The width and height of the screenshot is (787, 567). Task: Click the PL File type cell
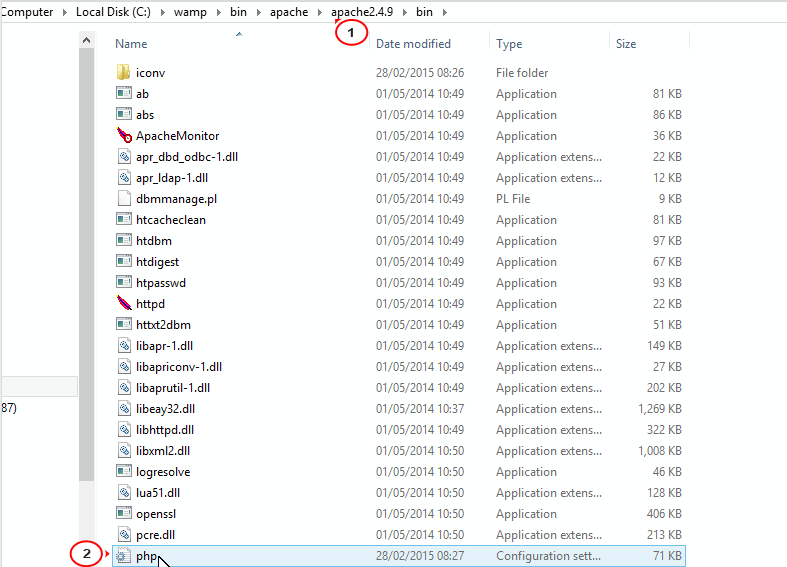[513, 199]
